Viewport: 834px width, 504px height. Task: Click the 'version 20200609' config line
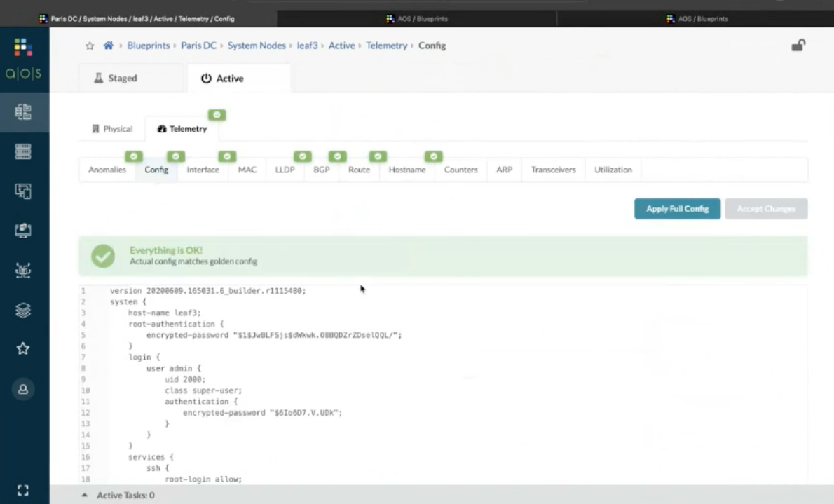point(208,291)
